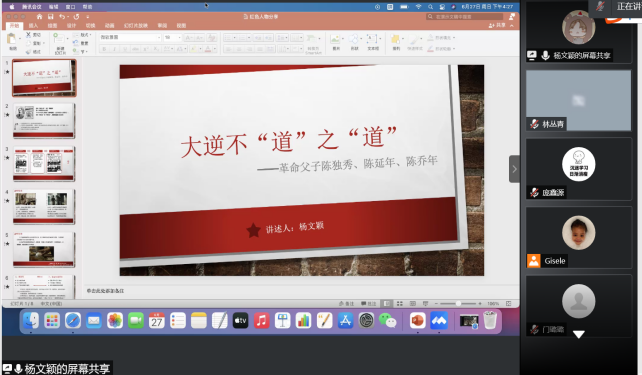Open the Insert ribbon tab

point(33,25)
